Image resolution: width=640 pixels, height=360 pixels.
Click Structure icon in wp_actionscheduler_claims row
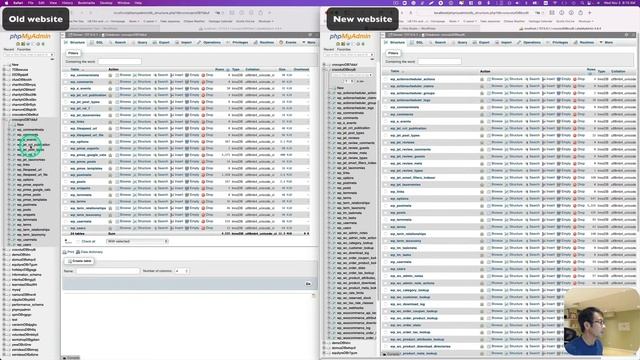[x=507, y=86]
